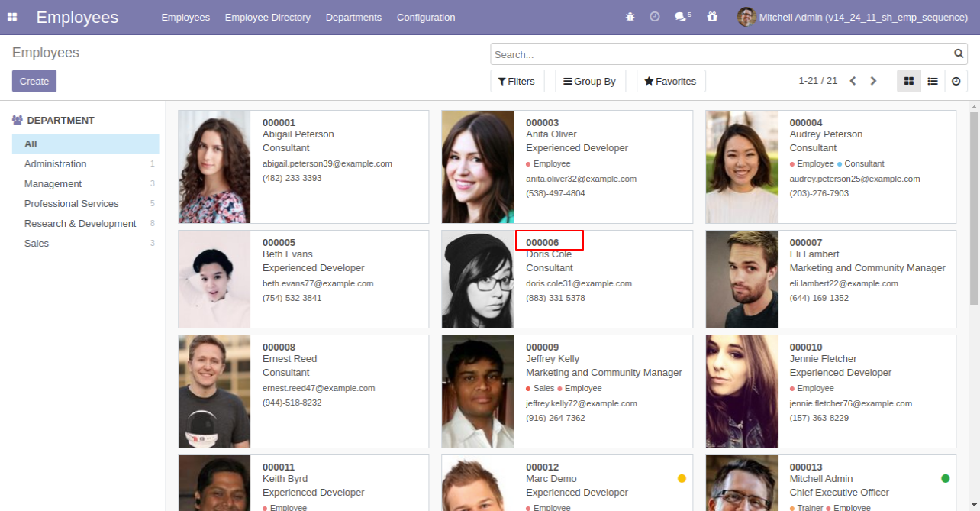Click eli.lambert22@example.com email
Image resolution: width=980 pixels, height=511 pixels.
point(843,283)
